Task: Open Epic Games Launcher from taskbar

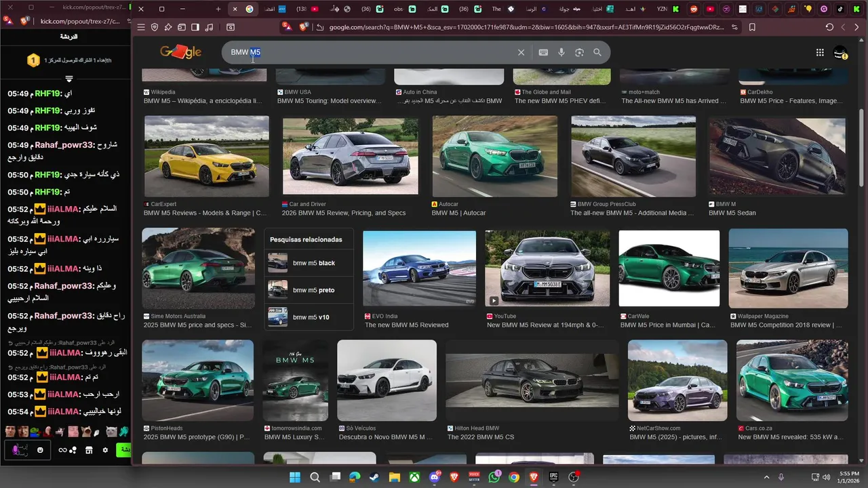Action: pos(553,477)
